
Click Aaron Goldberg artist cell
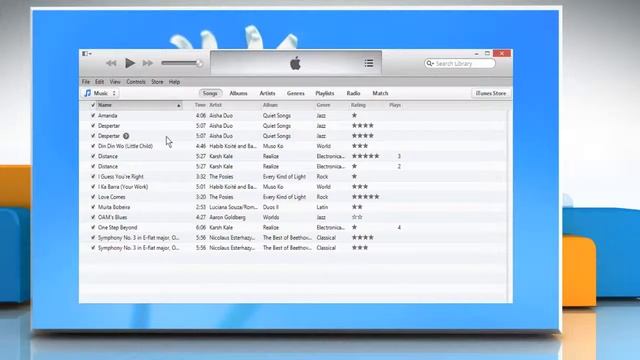click(x=227, y=218)
